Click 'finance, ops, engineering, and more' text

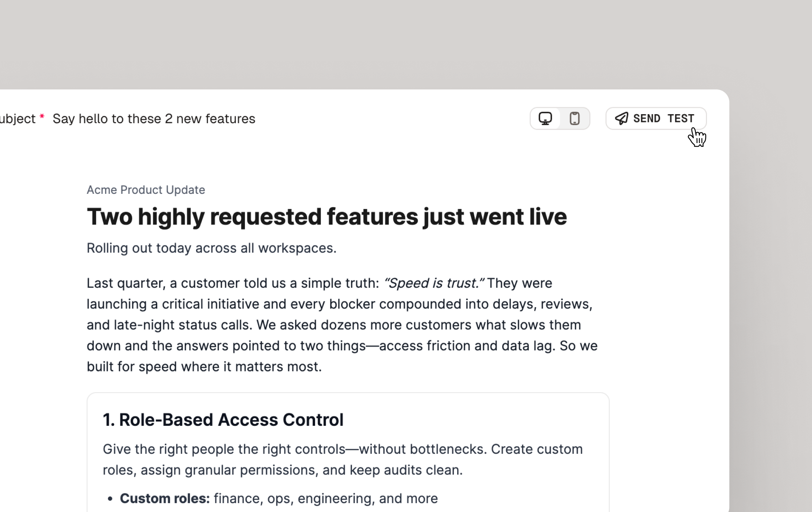pos(326,498)
